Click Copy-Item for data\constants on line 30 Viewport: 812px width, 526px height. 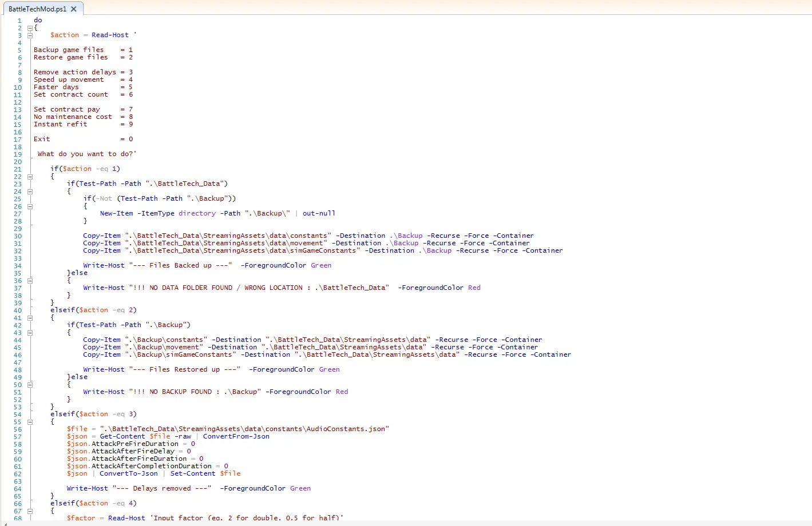pos(102,236)
